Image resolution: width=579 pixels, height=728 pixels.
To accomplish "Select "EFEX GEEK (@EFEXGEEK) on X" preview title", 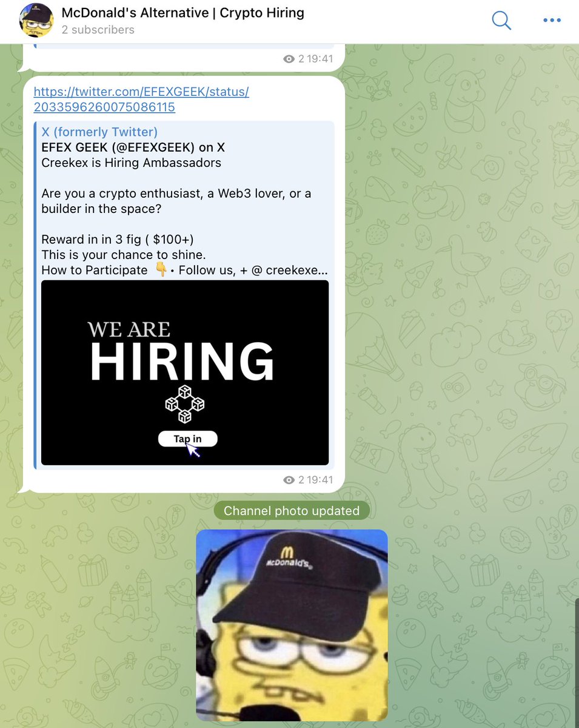I will point(133,147).
